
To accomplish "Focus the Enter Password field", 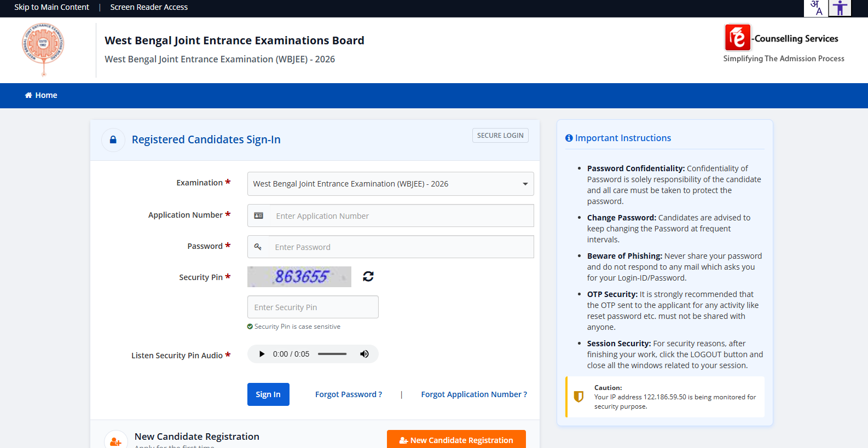I will coord(402,247).
